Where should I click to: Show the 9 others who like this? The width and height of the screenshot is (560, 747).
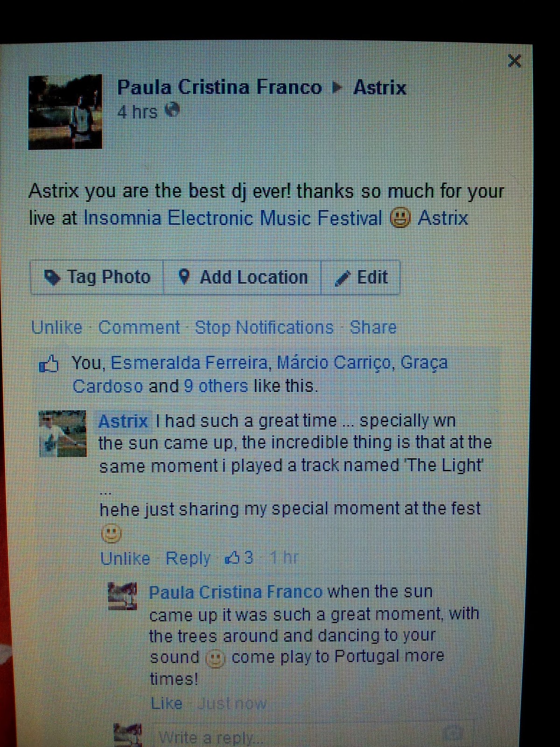click(216, 386)
